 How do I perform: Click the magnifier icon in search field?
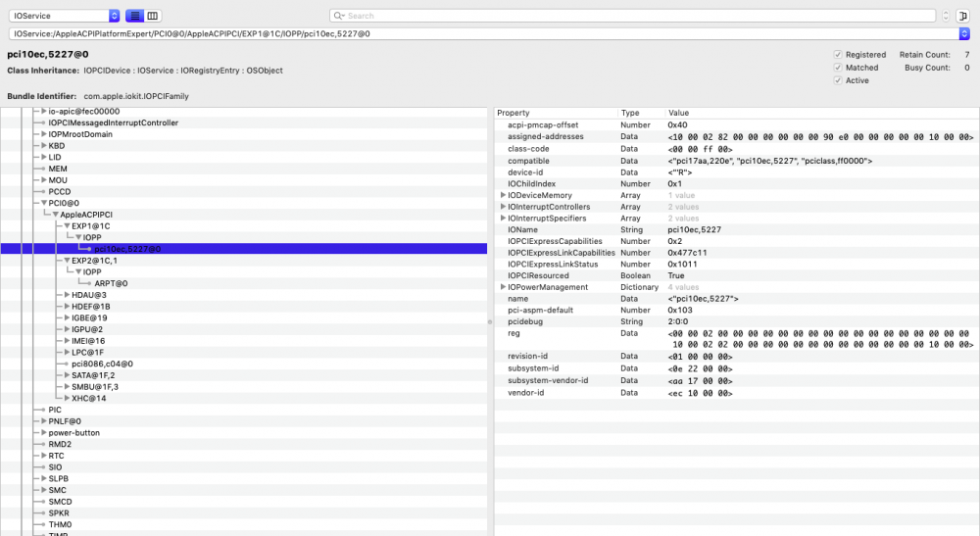tap(338, 16)
